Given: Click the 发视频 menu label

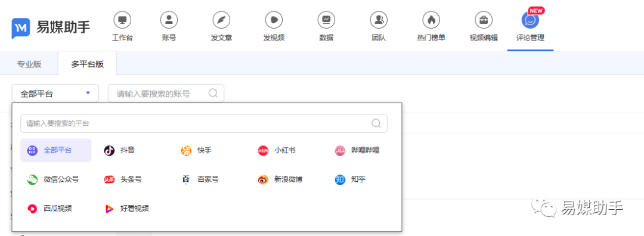Looking at the screenshot, I should point(274,38).
